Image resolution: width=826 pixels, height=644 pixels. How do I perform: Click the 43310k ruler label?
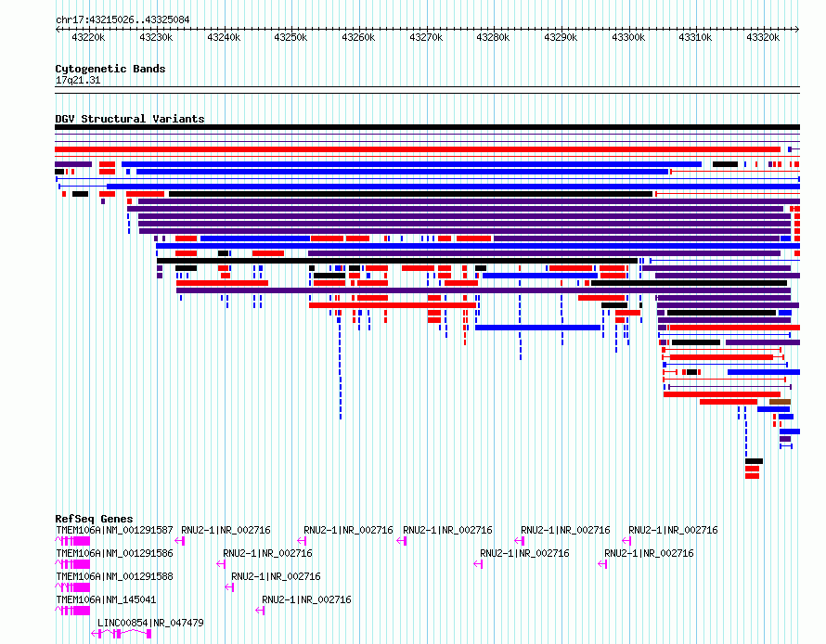[x=695, y=37]
